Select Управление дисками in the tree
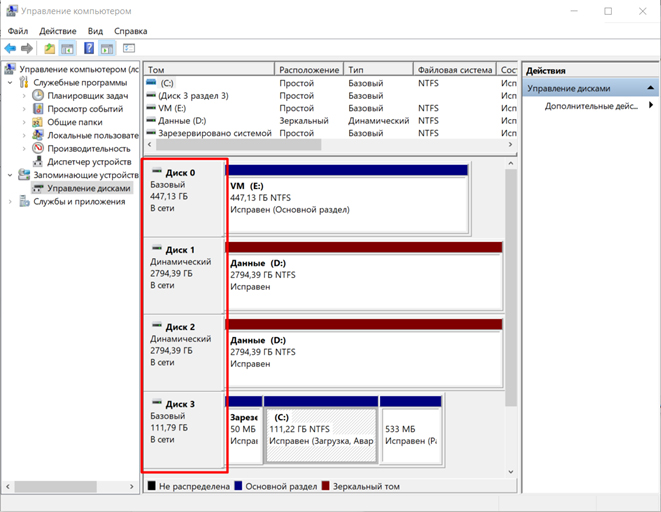This screenshot has height=512, width=661. coord(89,188)
